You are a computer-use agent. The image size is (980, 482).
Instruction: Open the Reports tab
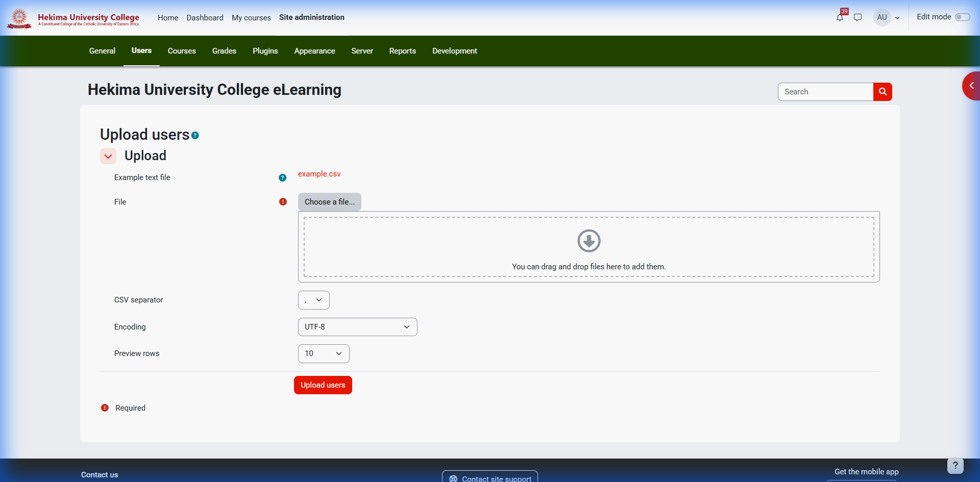tap(403, 51)
